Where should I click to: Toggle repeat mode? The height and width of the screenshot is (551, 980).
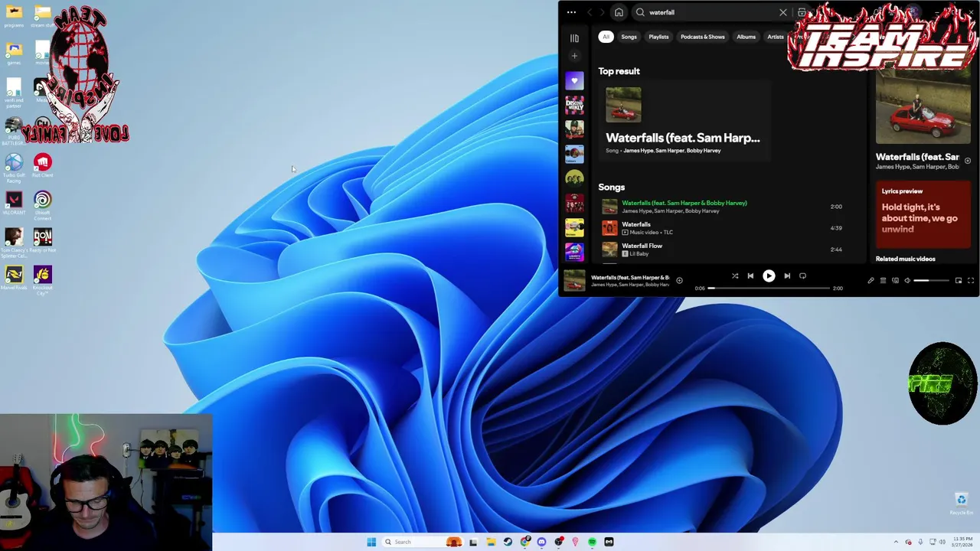[x=802, y=276]
